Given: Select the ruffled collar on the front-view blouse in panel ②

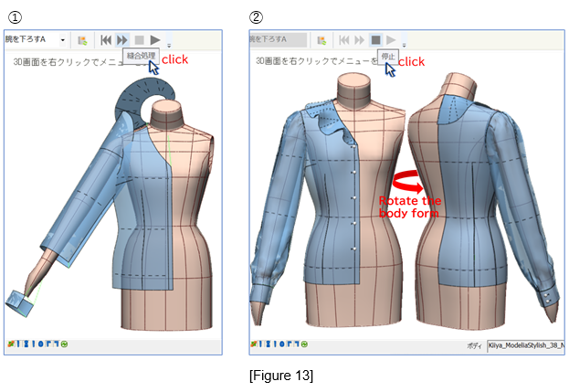Looking at the screenshot, I should [x=331, y=122].
